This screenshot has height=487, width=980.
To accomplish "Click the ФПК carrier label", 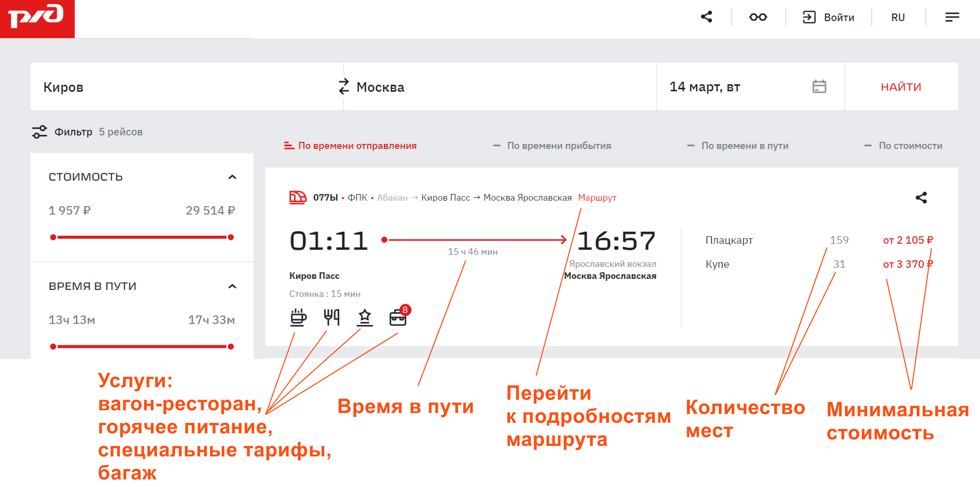I will (358, 198).
